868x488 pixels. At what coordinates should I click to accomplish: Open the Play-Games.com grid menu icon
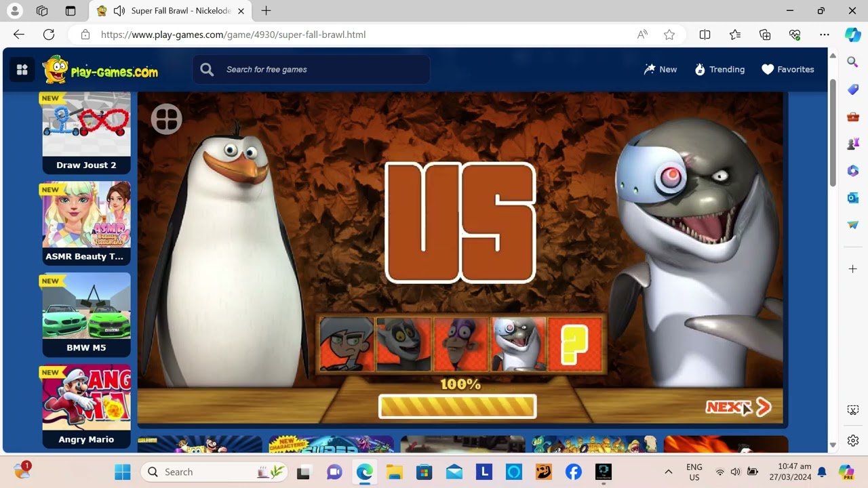click(x=22, y=69)
